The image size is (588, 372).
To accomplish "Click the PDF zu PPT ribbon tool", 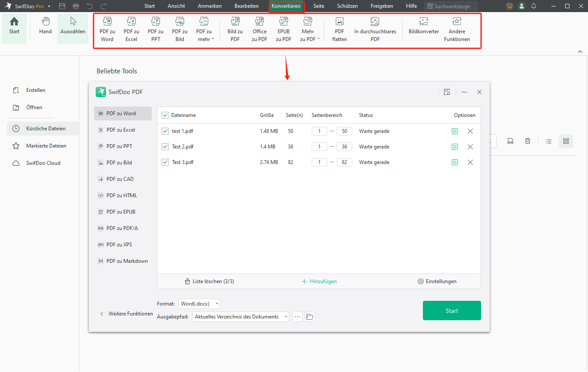I will point(156,29).
